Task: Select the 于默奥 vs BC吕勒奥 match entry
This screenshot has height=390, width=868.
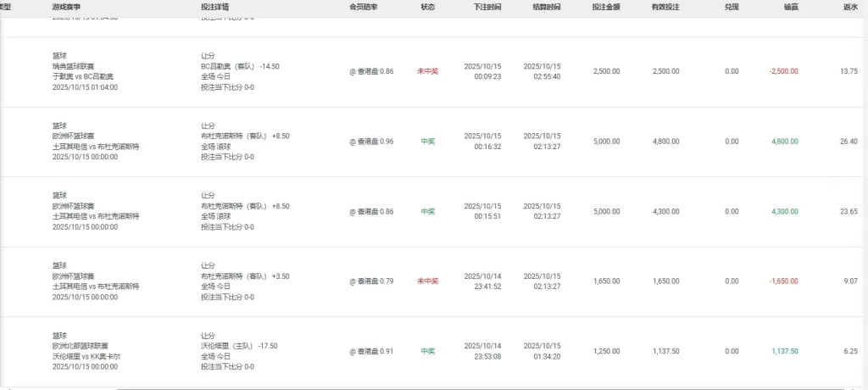Action: tap(84, 76)
